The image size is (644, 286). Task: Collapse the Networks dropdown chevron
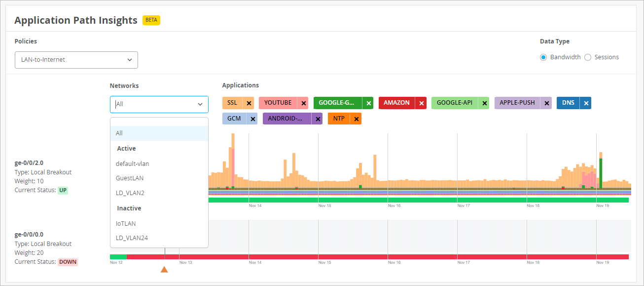[x=200, y=104]
